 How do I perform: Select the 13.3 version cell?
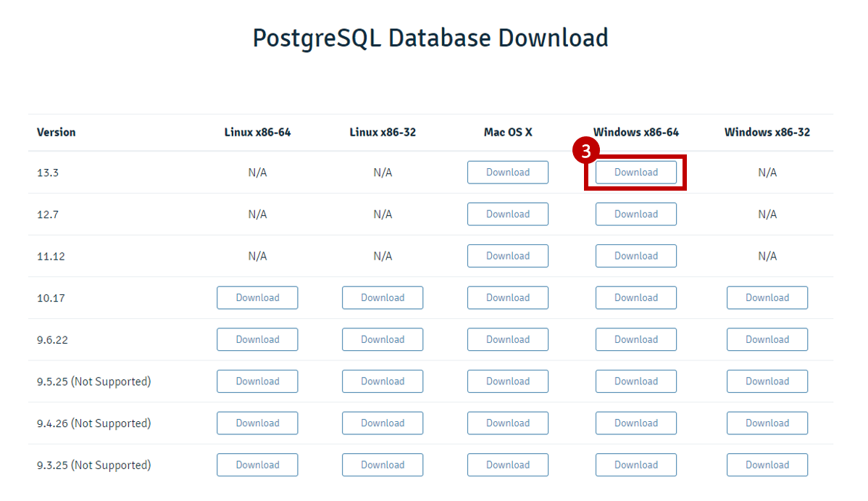pos(48,173)
